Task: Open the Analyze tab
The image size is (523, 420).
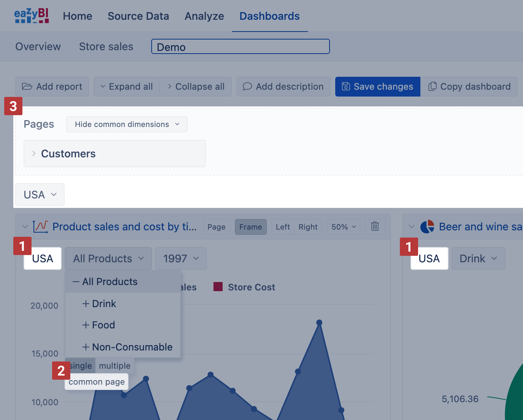Action: pos(204,16)
